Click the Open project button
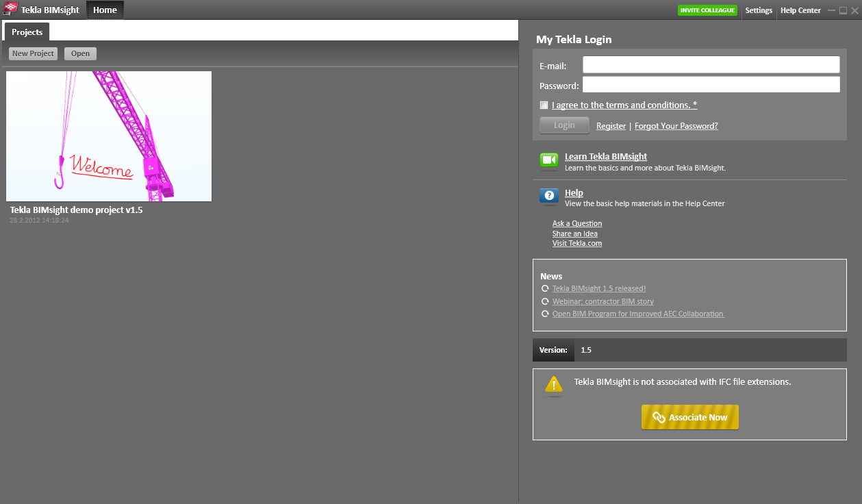Viewport: 862px width, 504px height. tap(80, 53)
